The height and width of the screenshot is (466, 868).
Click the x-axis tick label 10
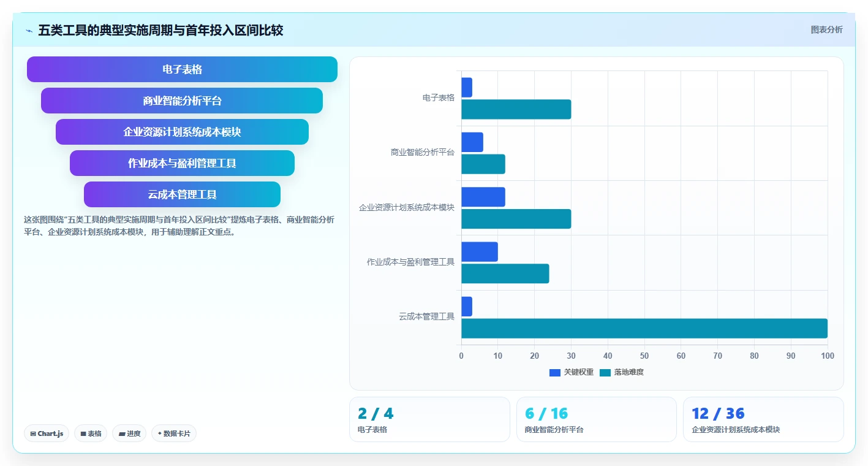(x=498, y=356)
